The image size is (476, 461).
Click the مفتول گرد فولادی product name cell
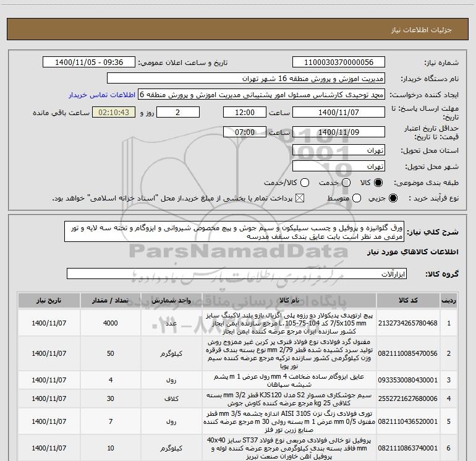click(x=289, y=353)
